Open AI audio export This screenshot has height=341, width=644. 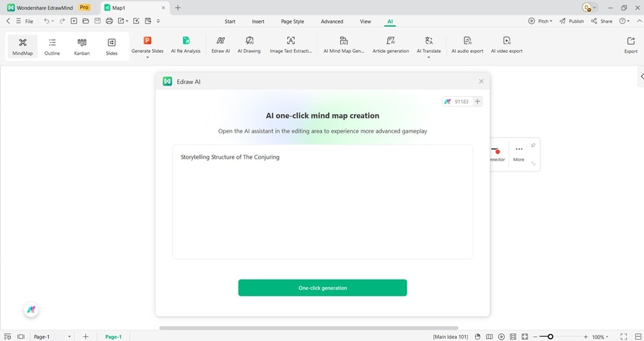[x=467, y=45]
